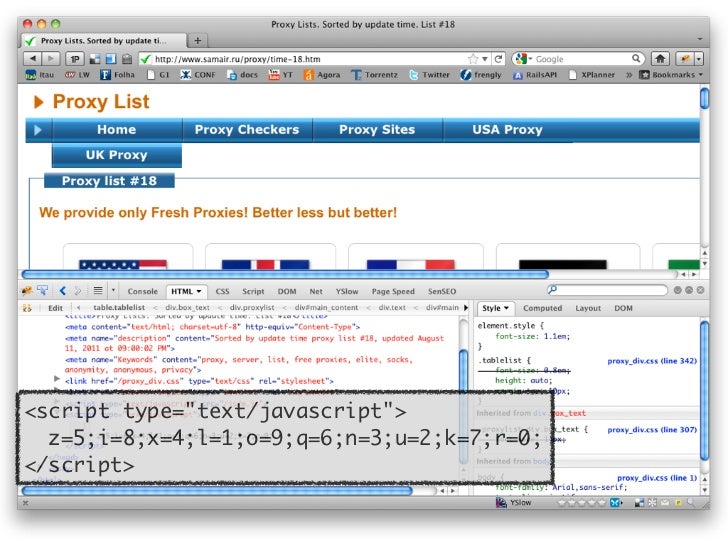Show more bookmarks with the chevron
Image resolution: width=728 pixels, height=546 pixels.
click(629, 75)
